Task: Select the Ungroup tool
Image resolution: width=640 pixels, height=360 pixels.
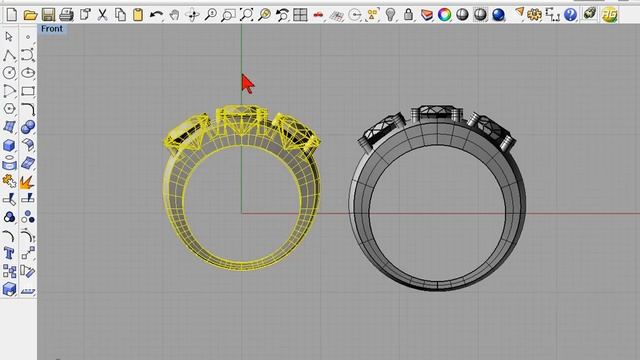Action: (27, 217)
